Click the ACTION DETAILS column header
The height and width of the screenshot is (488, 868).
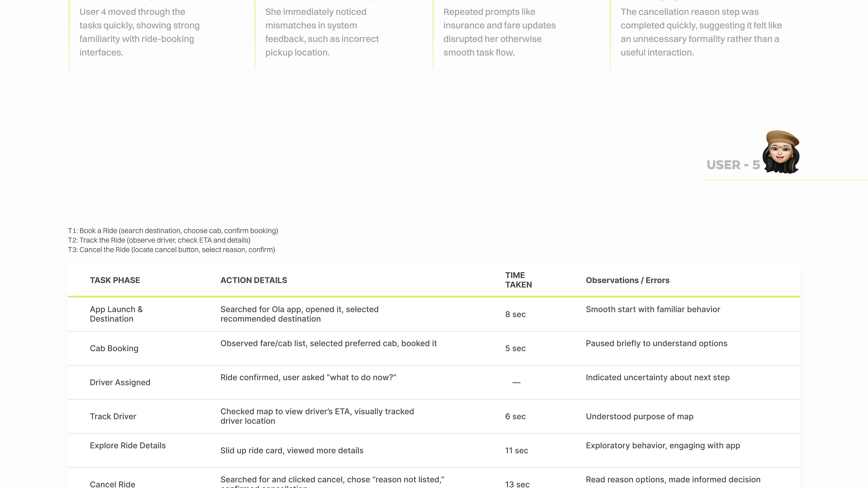pos(254,280)
